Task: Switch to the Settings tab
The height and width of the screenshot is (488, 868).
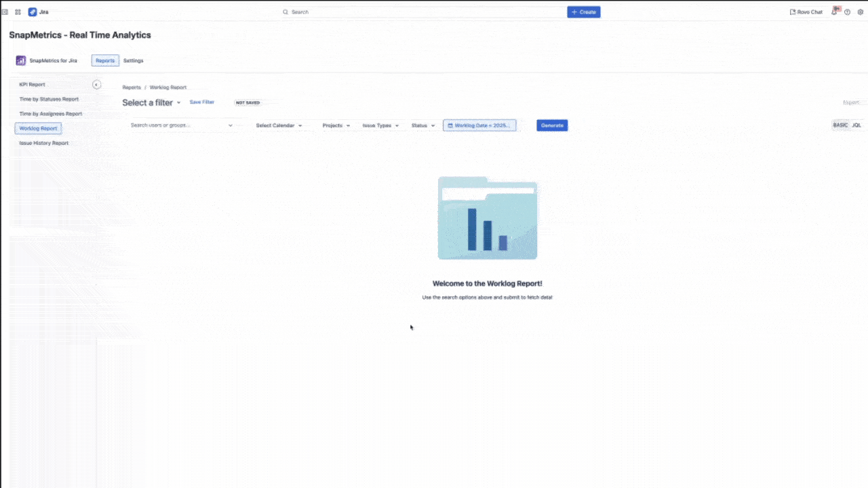Action: pos(134,60)
